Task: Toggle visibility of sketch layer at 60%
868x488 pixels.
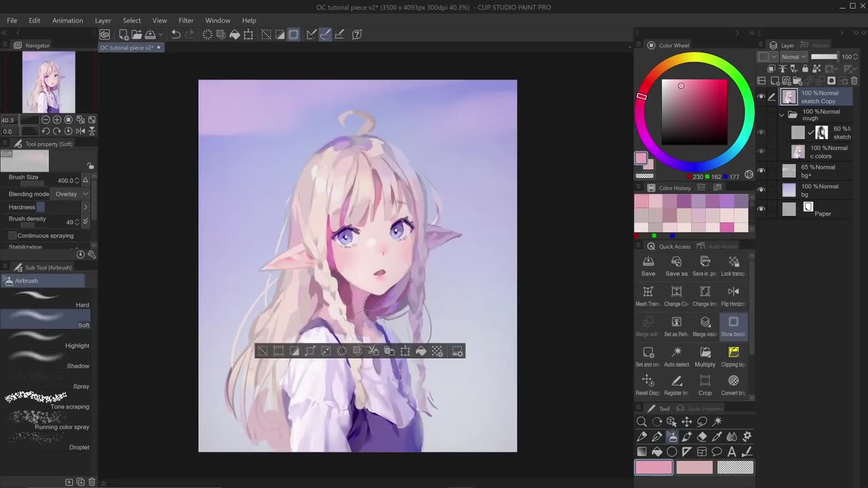Action: click(761, 133)
